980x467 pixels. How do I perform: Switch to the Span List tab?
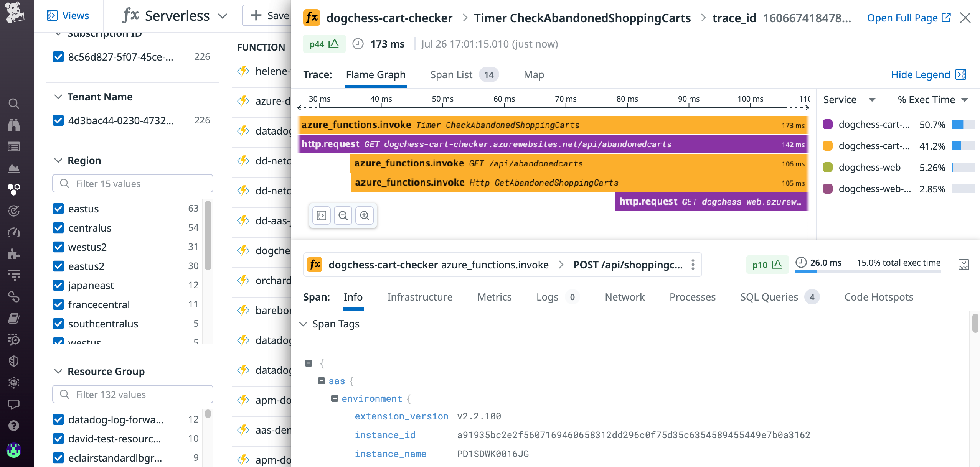[451, 74]
